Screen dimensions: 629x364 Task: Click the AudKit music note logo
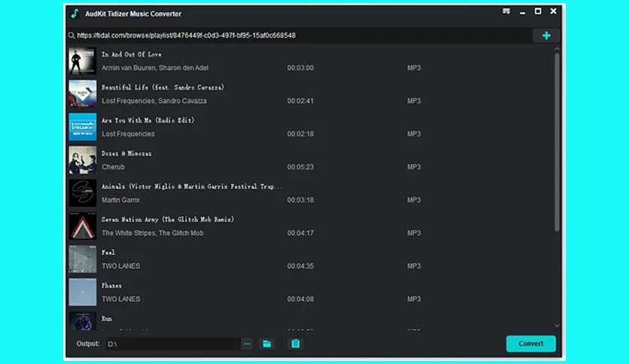tap(75, 14)
